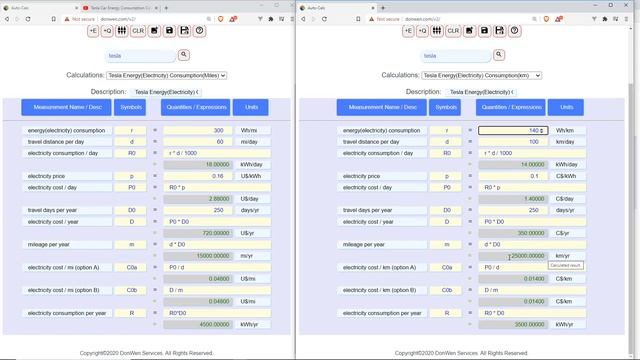The height and width of the screenshot is (360, 640).
Task: Click travel days value 250 in left window
Action: [x=198, y=210]
